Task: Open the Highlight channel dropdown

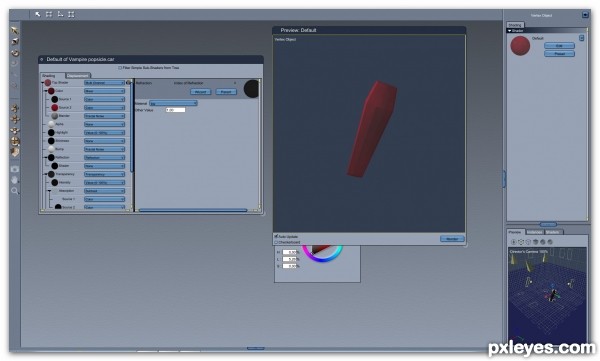Action: pos(104,132)
